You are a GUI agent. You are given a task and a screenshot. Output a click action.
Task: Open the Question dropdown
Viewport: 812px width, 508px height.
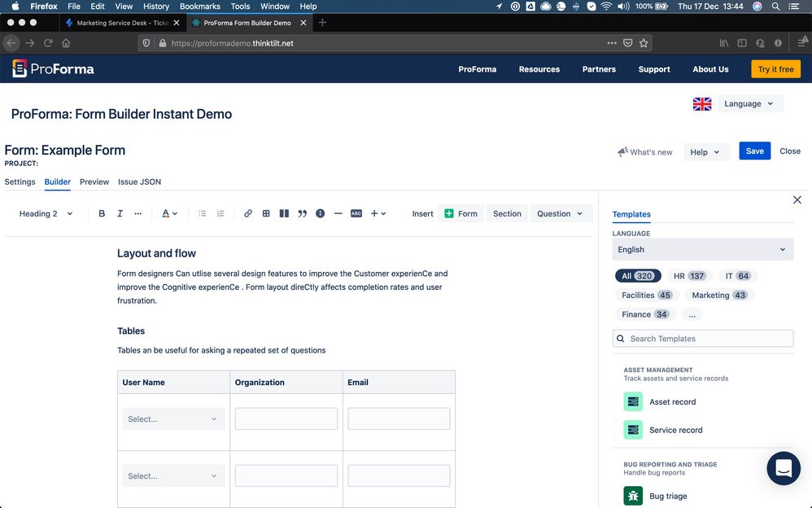[560, 213]
